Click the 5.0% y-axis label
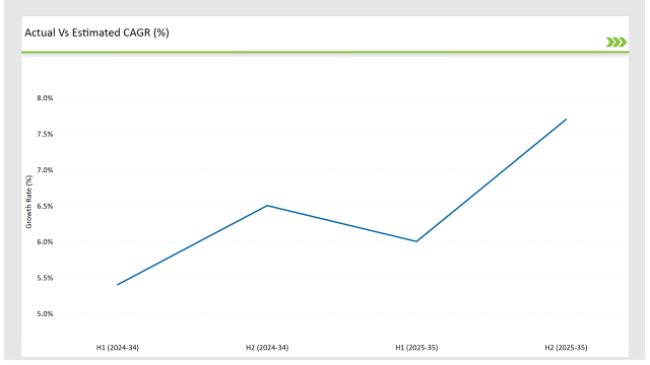 click(45, 314)
